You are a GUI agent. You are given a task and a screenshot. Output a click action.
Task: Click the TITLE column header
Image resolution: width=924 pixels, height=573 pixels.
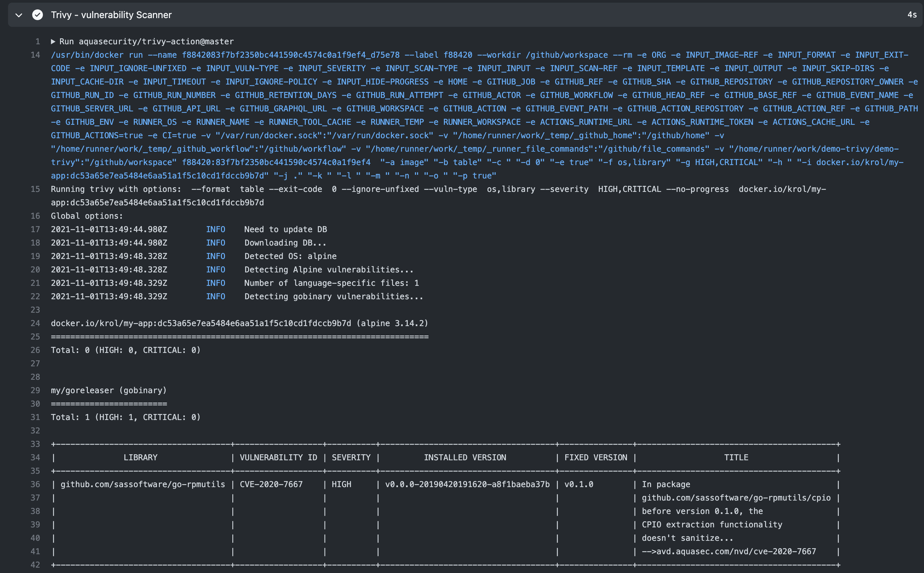(736, 457)
